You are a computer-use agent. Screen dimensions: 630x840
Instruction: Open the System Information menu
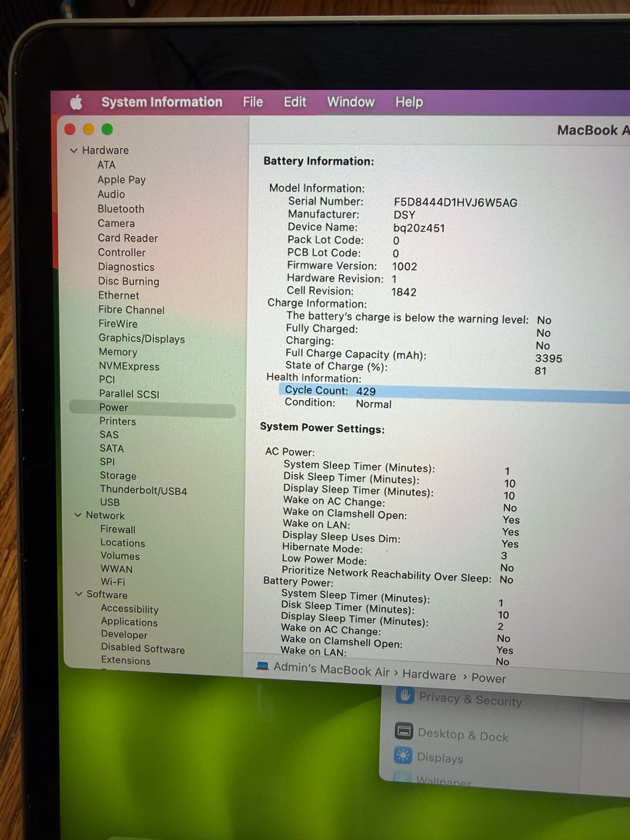[162, 102]
